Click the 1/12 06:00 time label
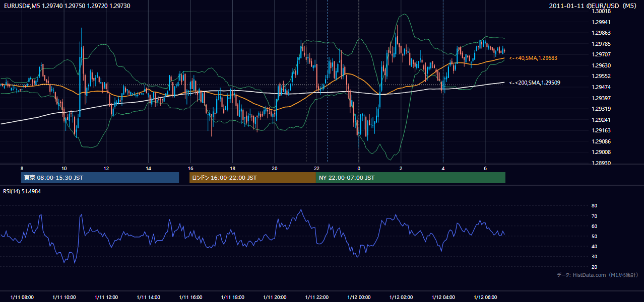This screenshot has height=302, width=644. point(485,297)
